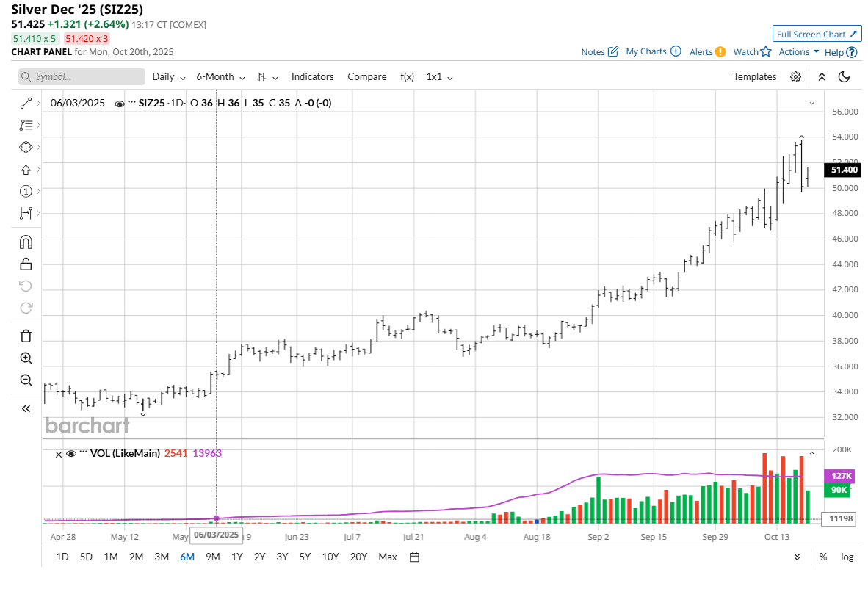Click the Symbol search field
868x589 pixels.
point(82,77)
